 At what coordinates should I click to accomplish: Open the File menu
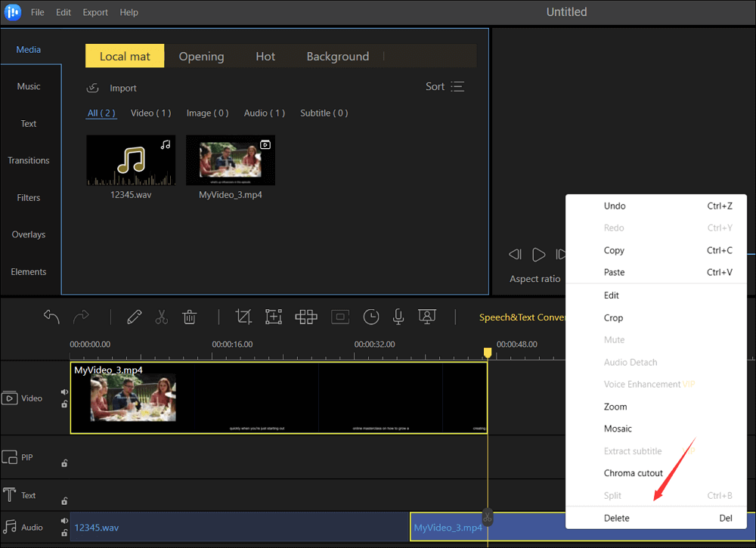point(38,12)
